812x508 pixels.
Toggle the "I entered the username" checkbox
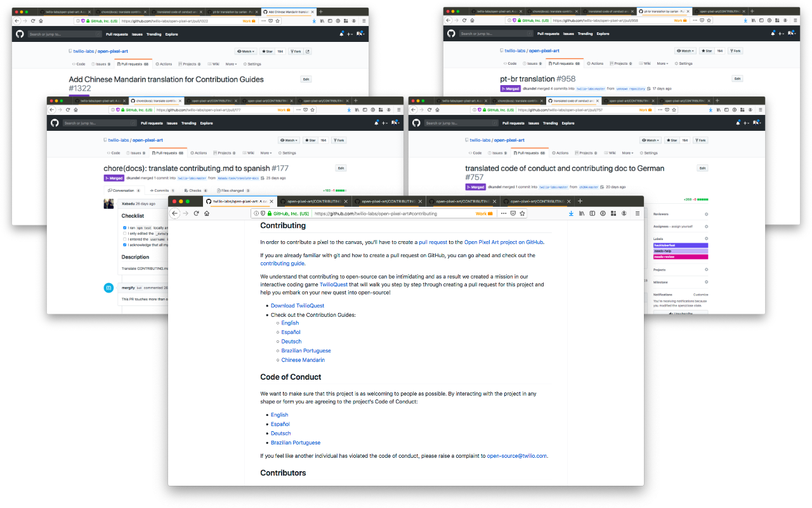tap(125, 239)
